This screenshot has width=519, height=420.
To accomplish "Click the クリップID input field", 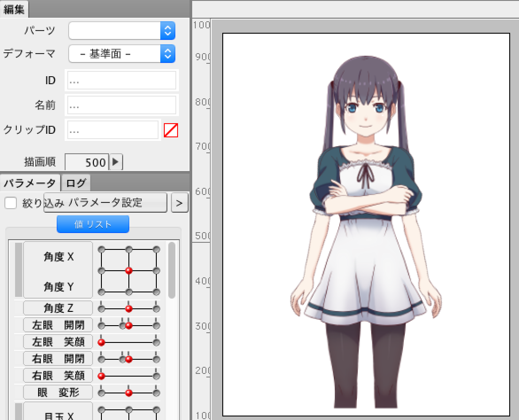I will point(113,130).
